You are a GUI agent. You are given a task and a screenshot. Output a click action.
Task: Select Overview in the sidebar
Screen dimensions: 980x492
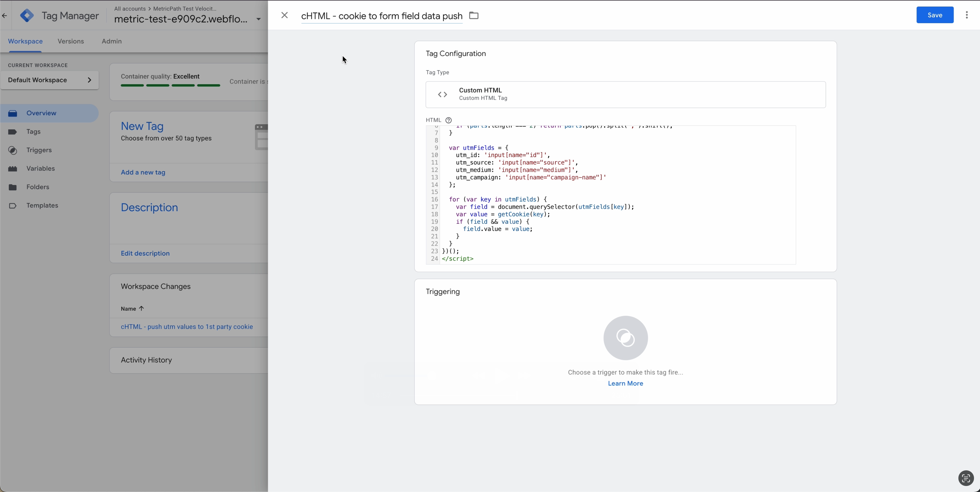[49, 113]
